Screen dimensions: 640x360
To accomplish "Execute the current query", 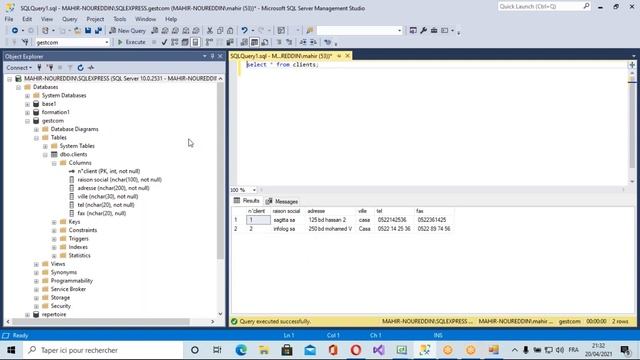I will [x=131, y=42].
